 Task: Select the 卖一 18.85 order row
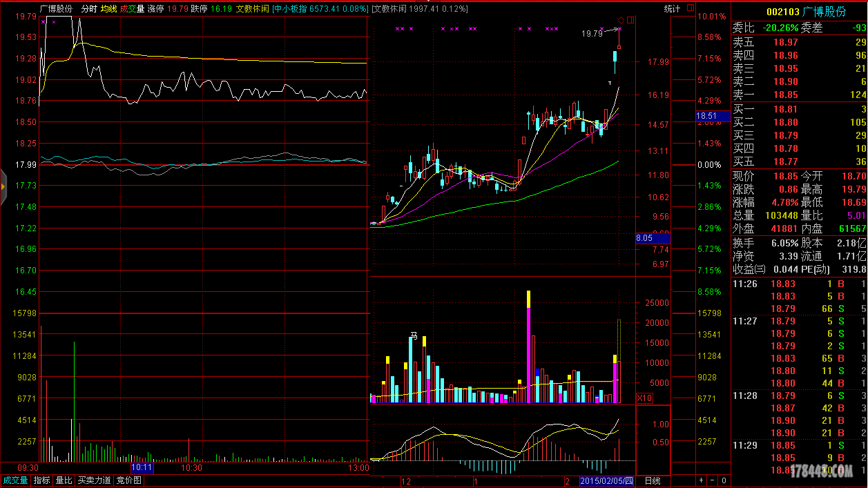(x=800, y=95)
